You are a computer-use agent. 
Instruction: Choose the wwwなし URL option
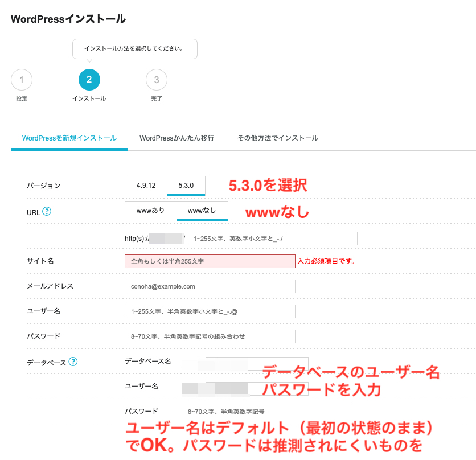click(x=202, y=211)
